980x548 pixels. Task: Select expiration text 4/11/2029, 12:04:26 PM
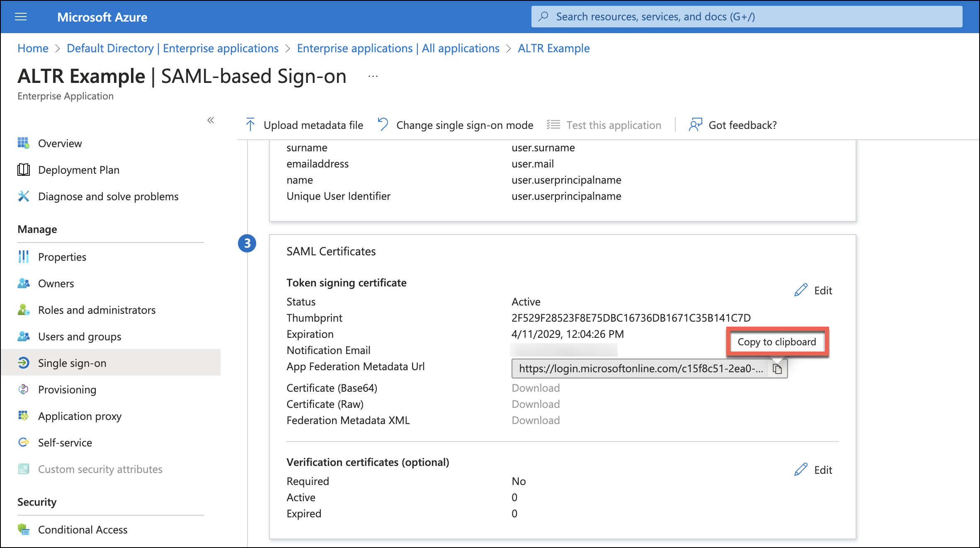click(x=568, y=334)
